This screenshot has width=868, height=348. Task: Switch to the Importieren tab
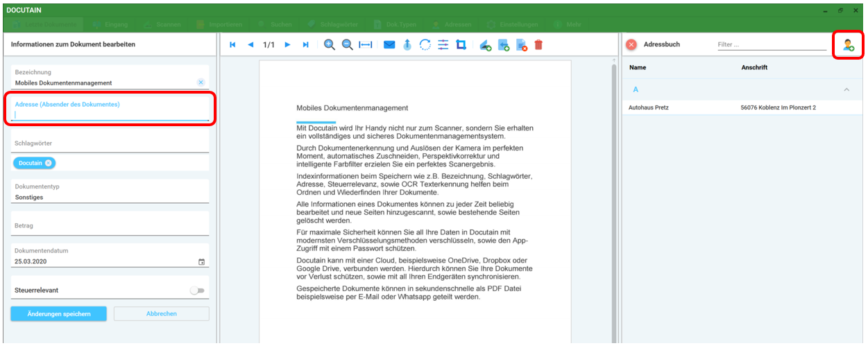219,24
